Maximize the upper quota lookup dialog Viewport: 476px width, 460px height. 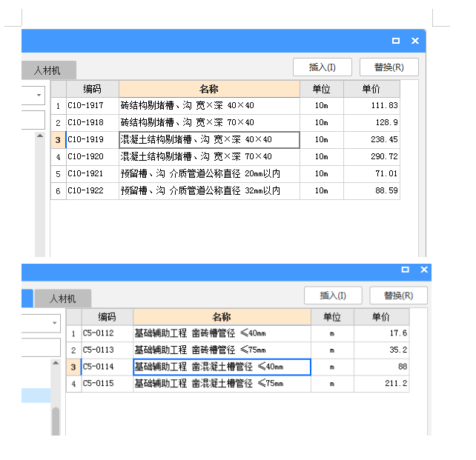click(x=396, y=41)
